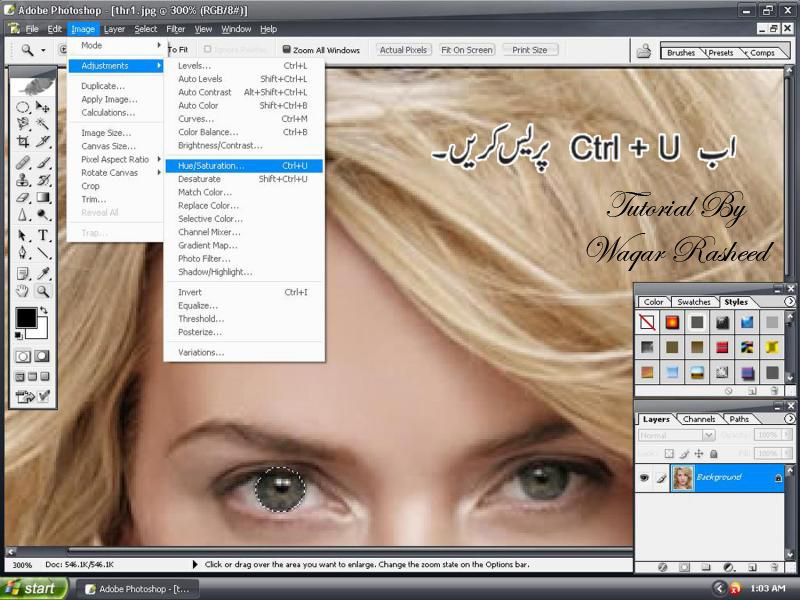Open the Layers panel flyout menu arrow
Screen dimensions: 800x600
[x=790, y=419]
